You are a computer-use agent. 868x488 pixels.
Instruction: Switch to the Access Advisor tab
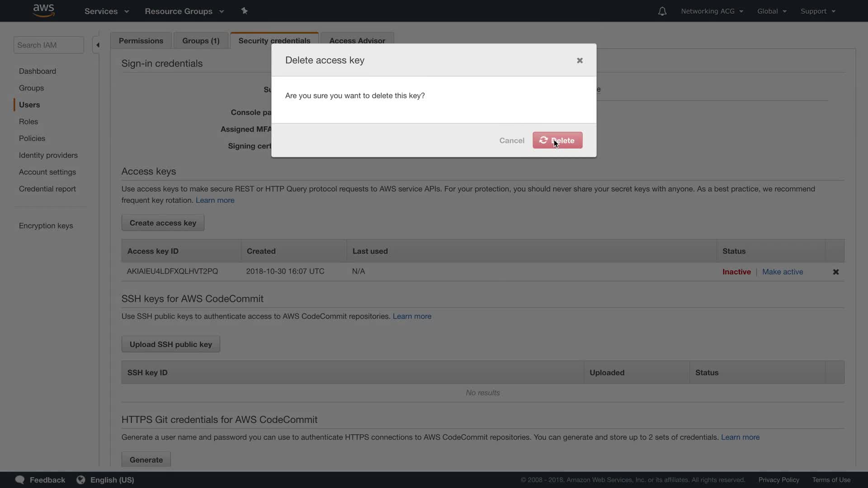[357, 41]
